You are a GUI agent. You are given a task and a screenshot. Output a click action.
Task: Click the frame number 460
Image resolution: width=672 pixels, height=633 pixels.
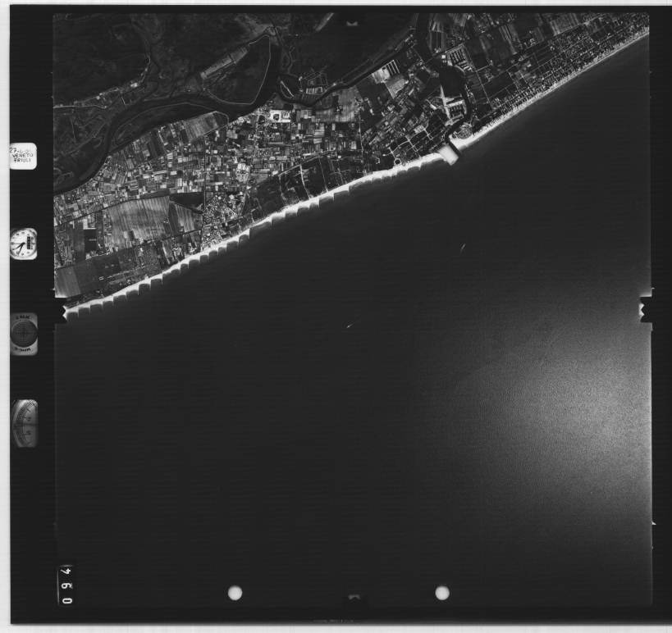tap(66, 585)
